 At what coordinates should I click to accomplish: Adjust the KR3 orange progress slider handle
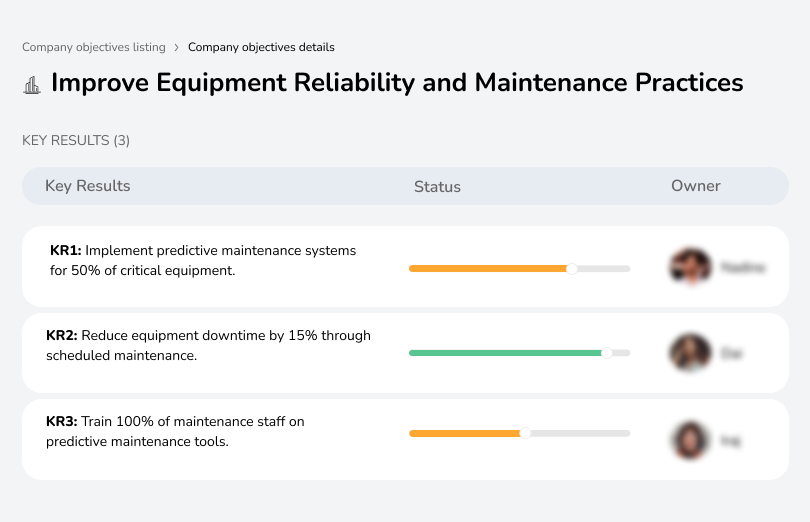[x=525, y=433]
